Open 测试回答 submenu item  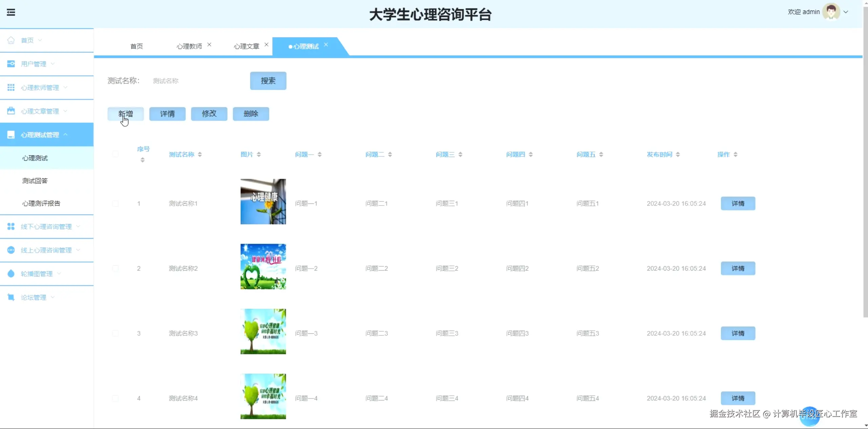35,181
